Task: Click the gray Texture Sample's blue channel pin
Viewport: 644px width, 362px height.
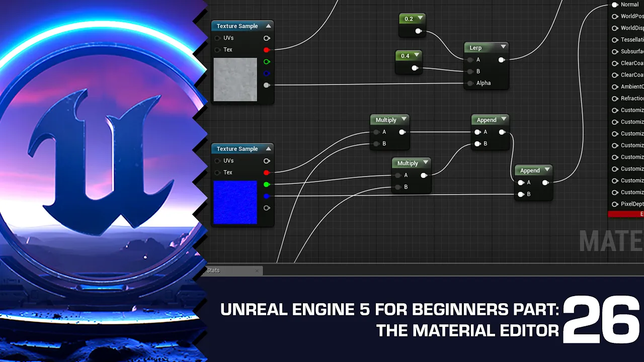Action: [x=267, y=73]
